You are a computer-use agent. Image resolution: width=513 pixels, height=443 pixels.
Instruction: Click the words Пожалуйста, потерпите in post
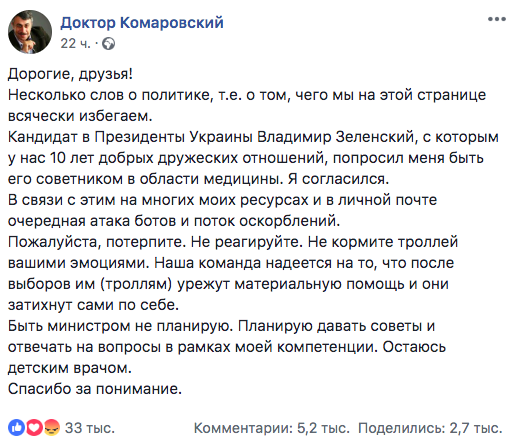97,242
